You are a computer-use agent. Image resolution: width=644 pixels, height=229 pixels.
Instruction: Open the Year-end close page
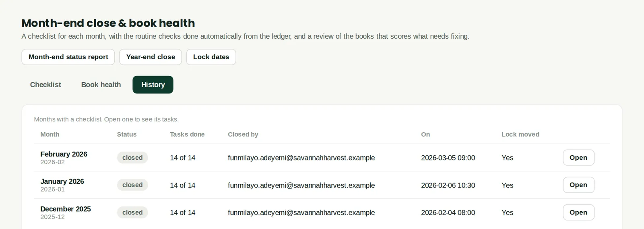tap(151, 57)
